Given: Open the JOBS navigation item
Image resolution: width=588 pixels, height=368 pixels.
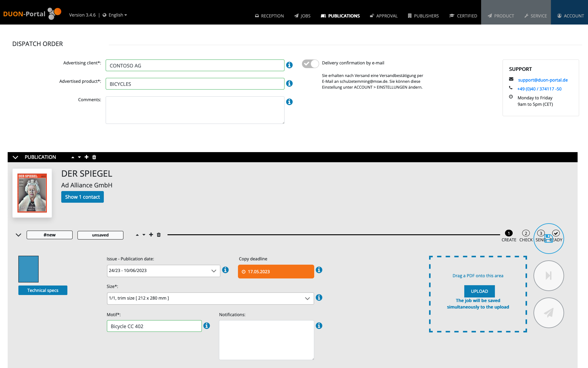Looking at the screenshot, I should pyautogui.click(x=303, y=16).
